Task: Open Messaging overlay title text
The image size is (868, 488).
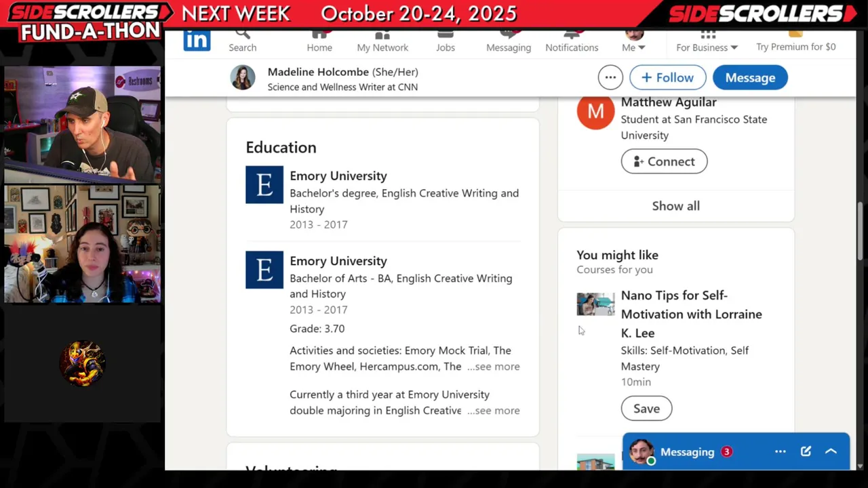Action: (687, 452)
